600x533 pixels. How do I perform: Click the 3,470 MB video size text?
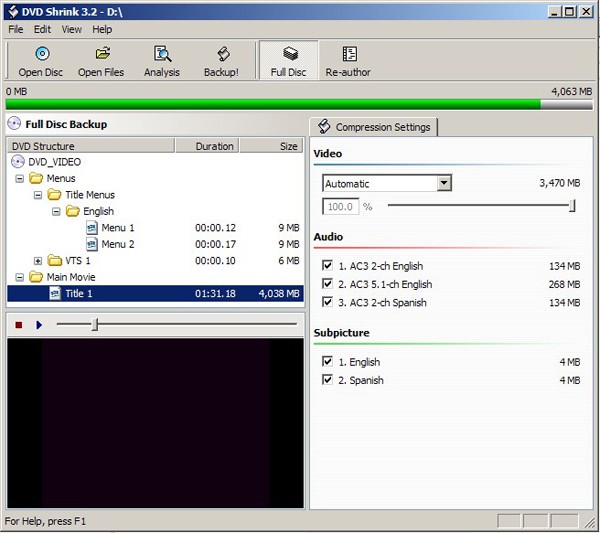tap(560, 183)
